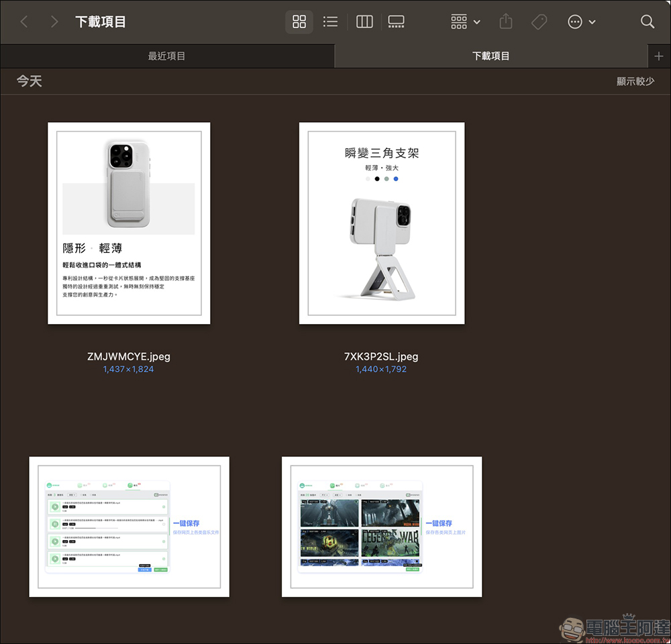671x644 pixels.
Task: Select the music list screenshot thumbnail
Action: point(130,527)
